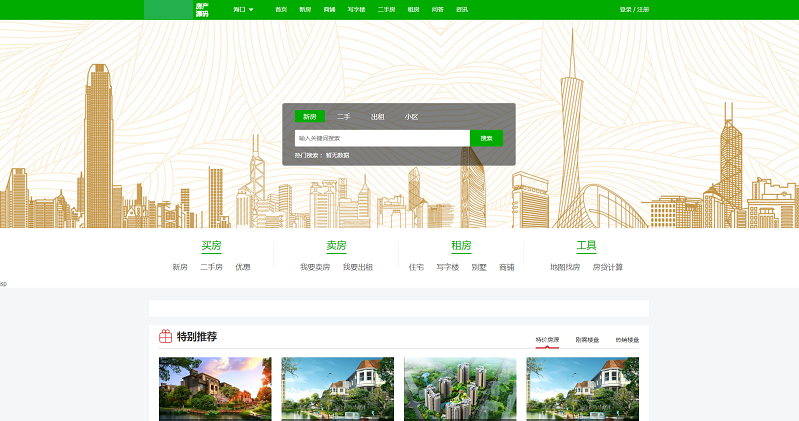Select the middle recommendation tab
Viewport: 799px width, 421px height.
(x=587, y=340)
